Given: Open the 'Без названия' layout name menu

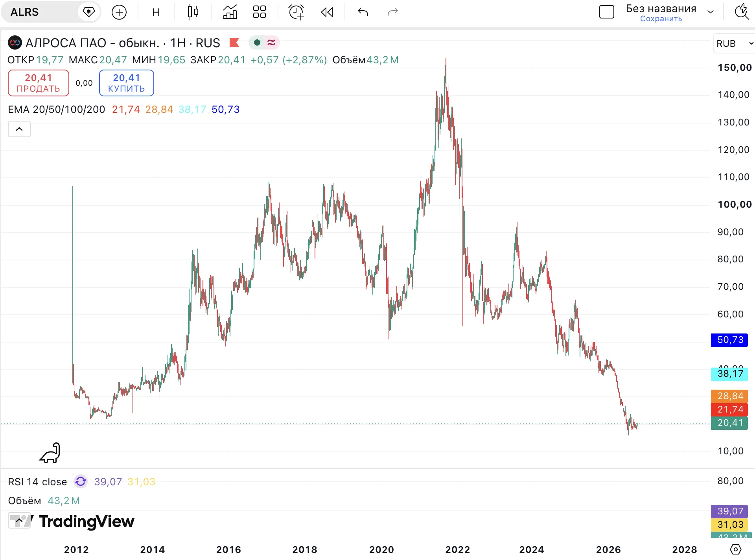Looking at the screenshot, I should (x=661, y=9).
